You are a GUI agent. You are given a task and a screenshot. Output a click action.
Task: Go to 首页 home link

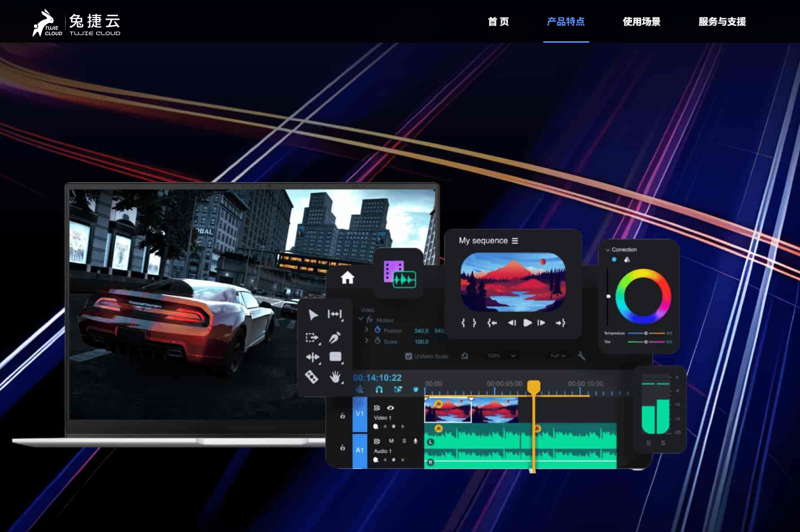coord(498,22)
